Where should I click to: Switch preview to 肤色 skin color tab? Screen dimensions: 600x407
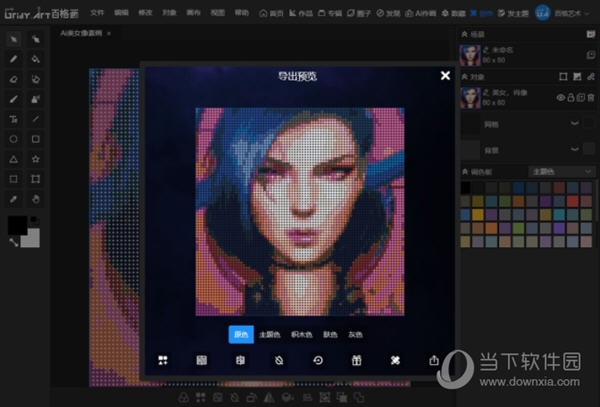pyautogui.click(x=330, y=335)
